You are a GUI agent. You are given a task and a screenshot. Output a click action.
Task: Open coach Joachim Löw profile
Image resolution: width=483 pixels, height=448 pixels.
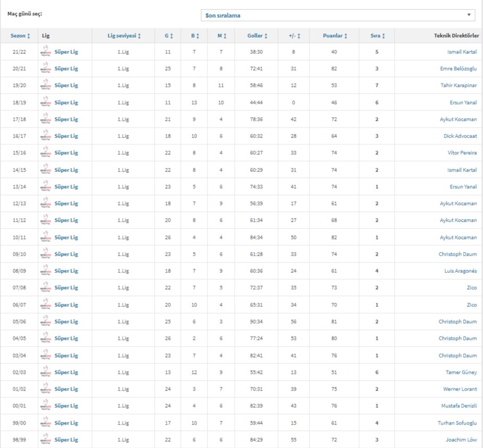461,440
